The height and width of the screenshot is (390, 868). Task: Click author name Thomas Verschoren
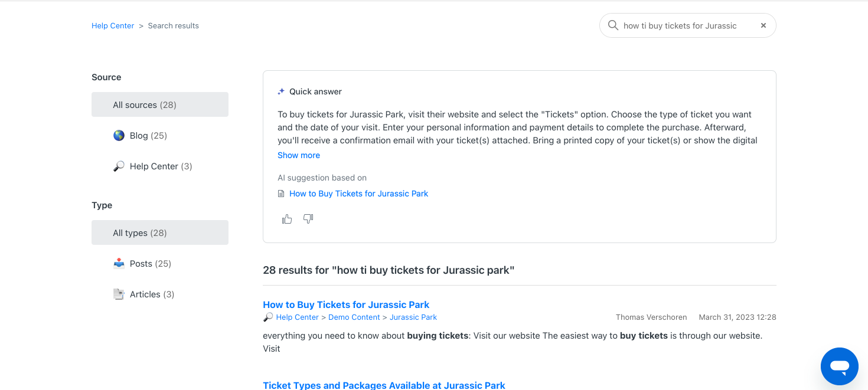click(x=652, y=317)
